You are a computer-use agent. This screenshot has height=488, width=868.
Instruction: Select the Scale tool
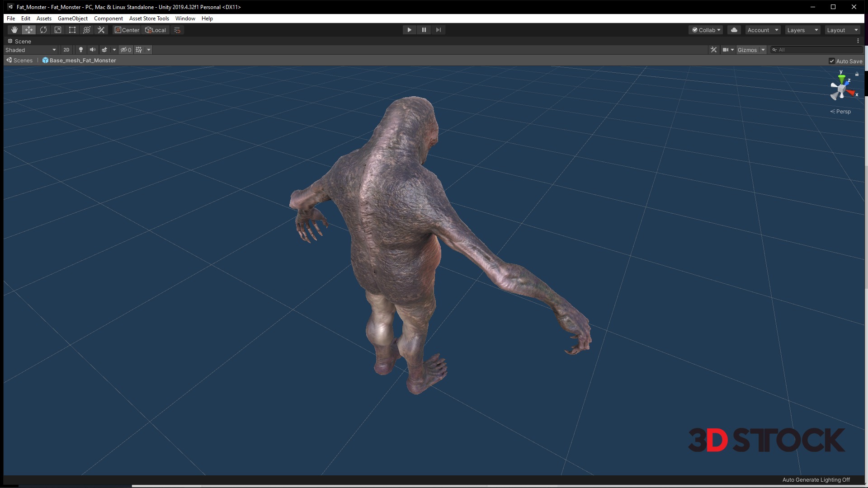[58, 30]
